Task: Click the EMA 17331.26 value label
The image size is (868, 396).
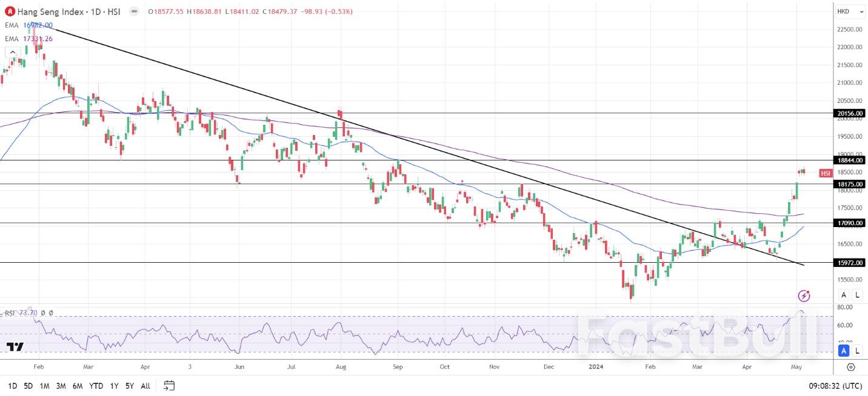Action: 37,38
